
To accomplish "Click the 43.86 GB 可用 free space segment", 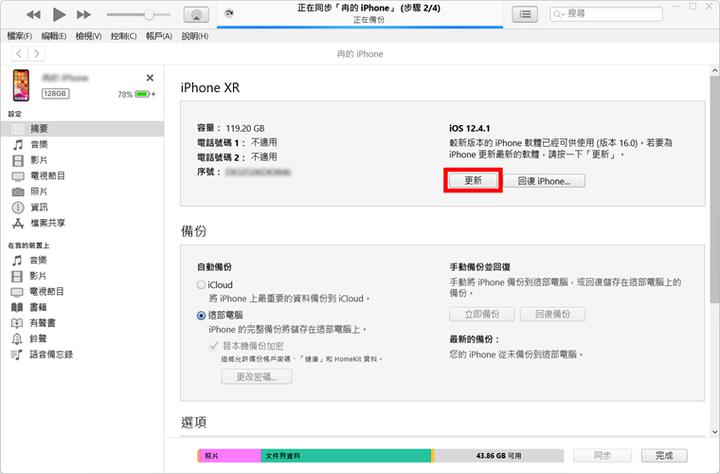I will (499, 456).
